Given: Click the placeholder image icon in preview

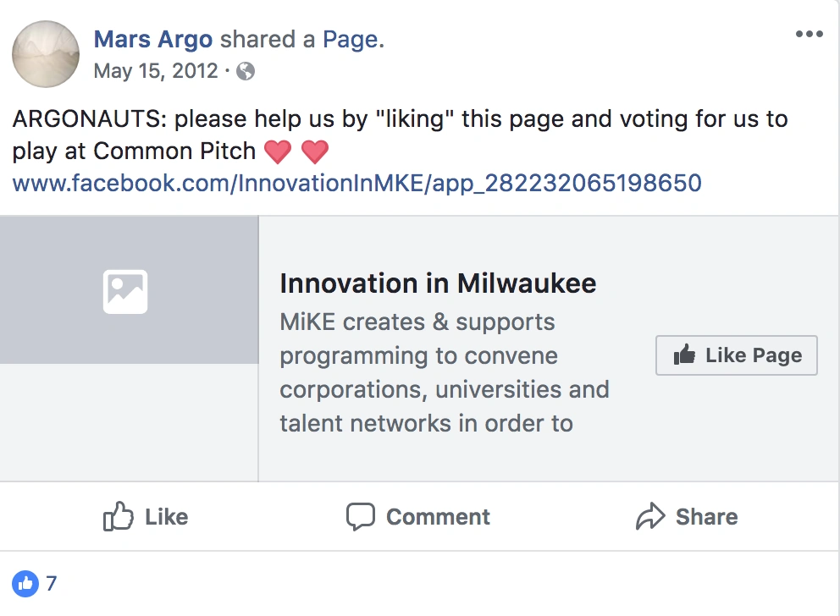Looking at the screenshot, I should click(x=125, y=291).
